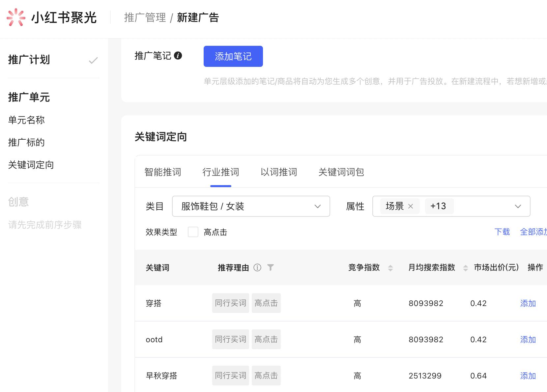Click the 小红书聚光 logo icon

coord(16,17)
